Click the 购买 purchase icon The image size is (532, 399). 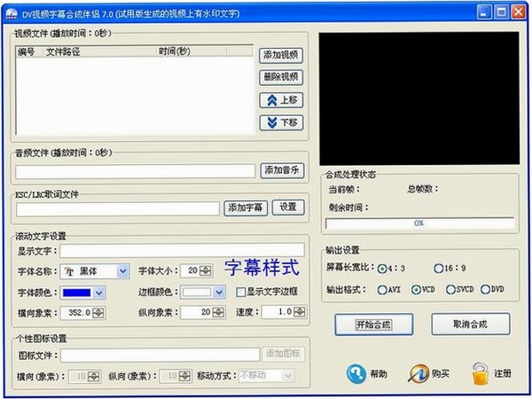click(x=419, y=374)
